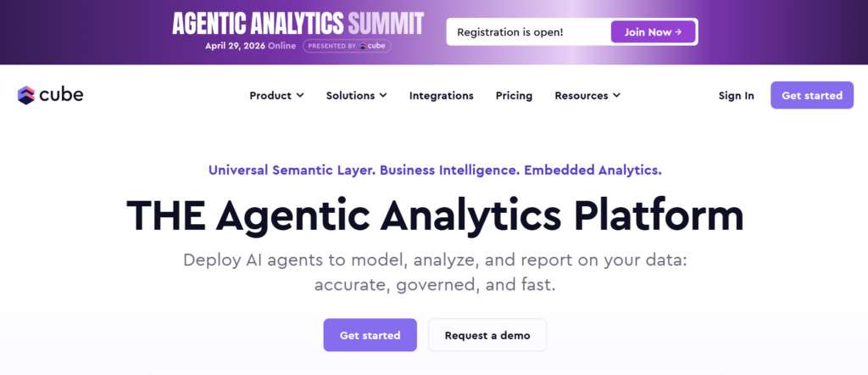
Task: Expand the Product dropdown chevron
Action: (300, 96)
